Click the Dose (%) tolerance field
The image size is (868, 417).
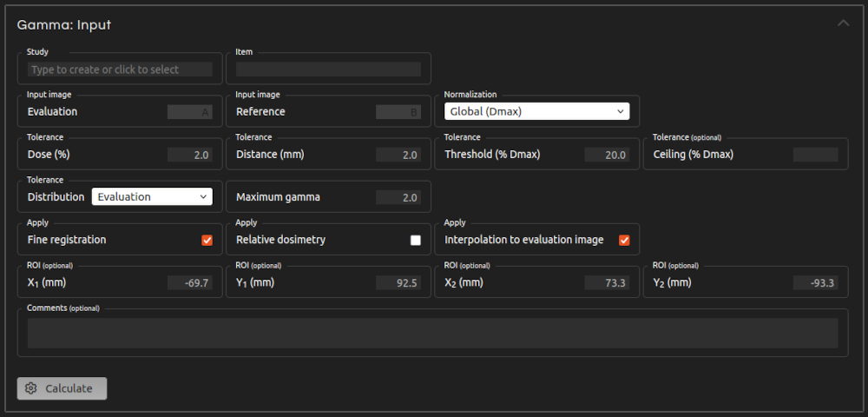[x=190, y=155]
